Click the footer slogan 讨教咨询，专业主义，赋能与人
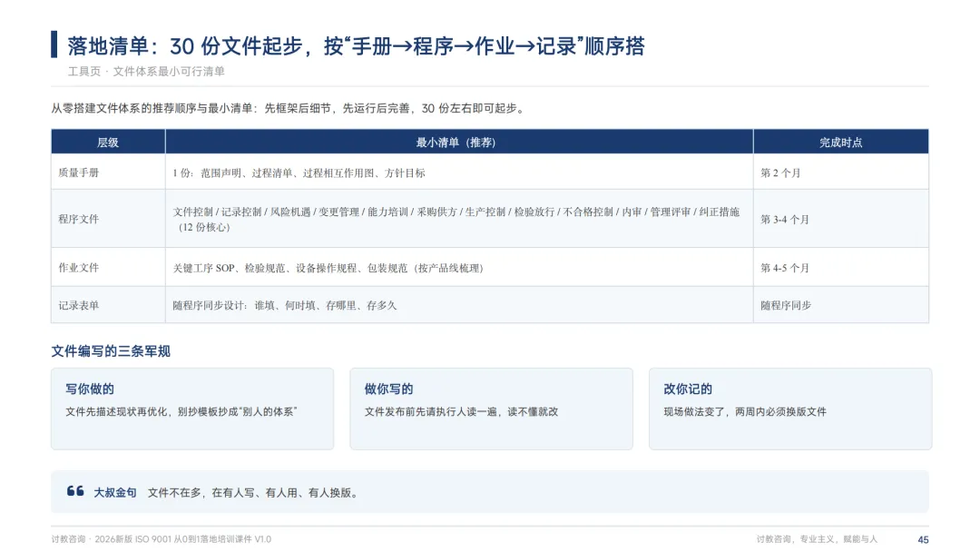980x552 pixels. point(817,539)
